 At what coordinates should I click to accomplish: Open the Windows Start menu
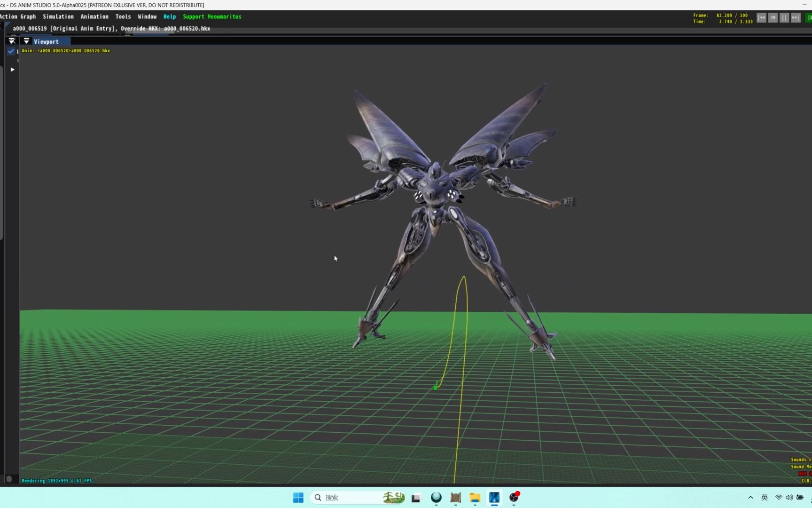click(298, 498)
